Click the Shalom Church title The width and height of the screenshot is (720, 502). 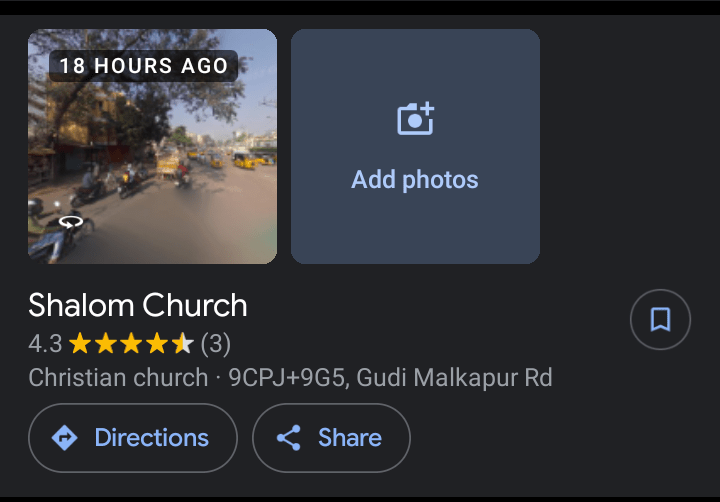[x=138, y=305]
